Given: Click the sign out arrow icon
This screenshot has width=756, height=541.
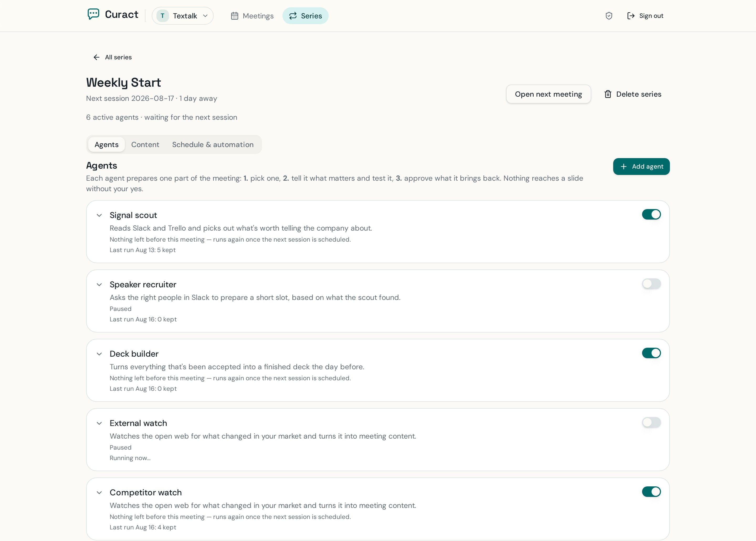Looking at the screenshot, I should coord(631,16).
